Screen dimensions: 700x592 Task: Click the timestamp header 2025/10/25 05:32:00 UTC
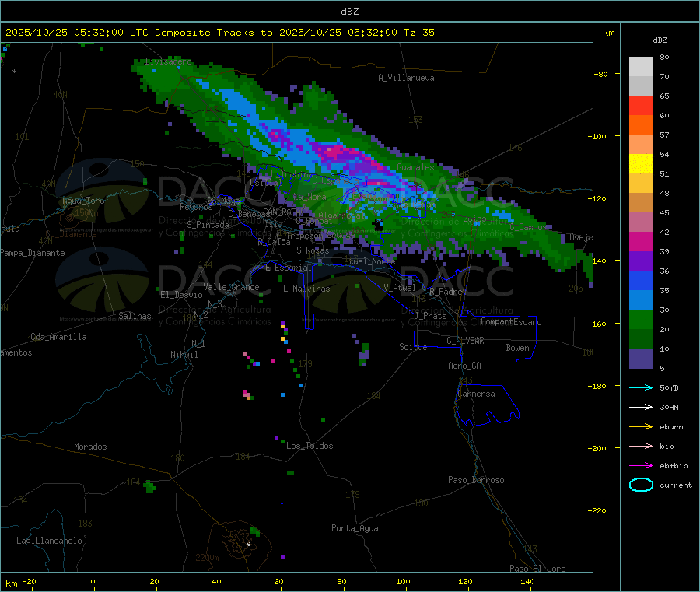coord(77,33)
